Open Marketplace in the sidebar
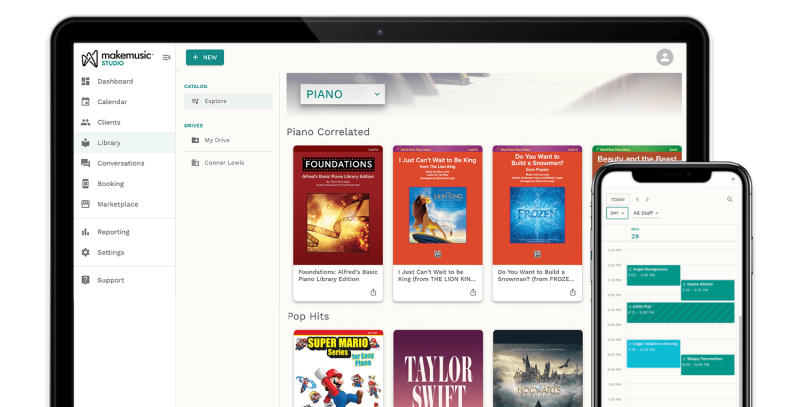Image resolution: width=787 pixels, height=407 pixels. [x=124, y=204]
